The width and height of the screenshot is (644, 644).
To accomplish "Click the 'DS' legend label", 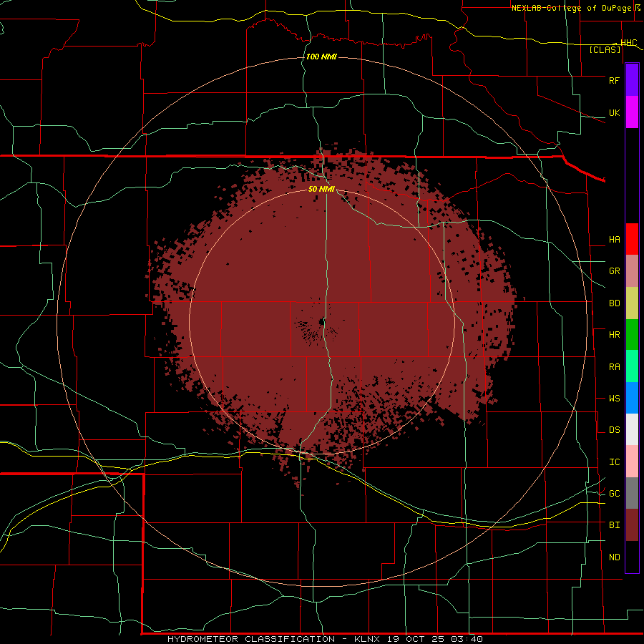I will [x=614, y=430].
